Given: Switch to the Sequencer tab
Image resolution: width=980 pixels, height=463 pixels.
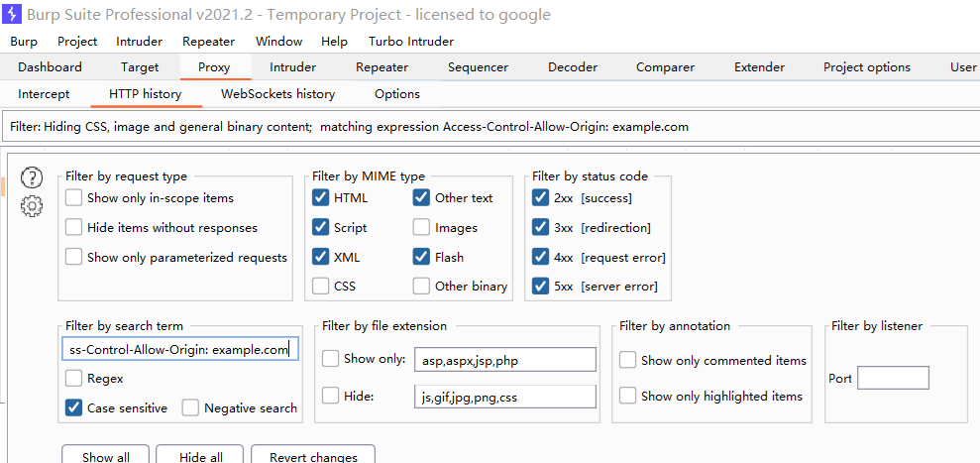Looking at the screenshot, I should pos(479,67).
